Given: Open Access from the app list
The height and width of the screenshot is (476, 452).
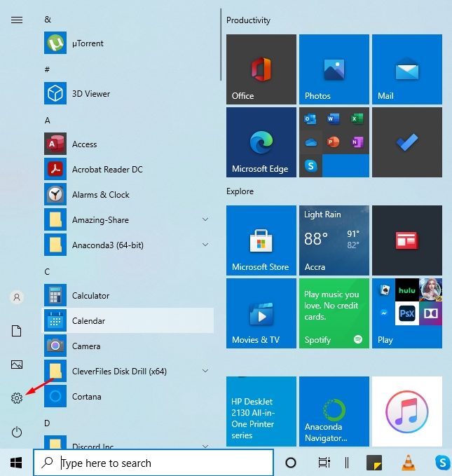Looking at the screenshot, I should pos(128,144).
